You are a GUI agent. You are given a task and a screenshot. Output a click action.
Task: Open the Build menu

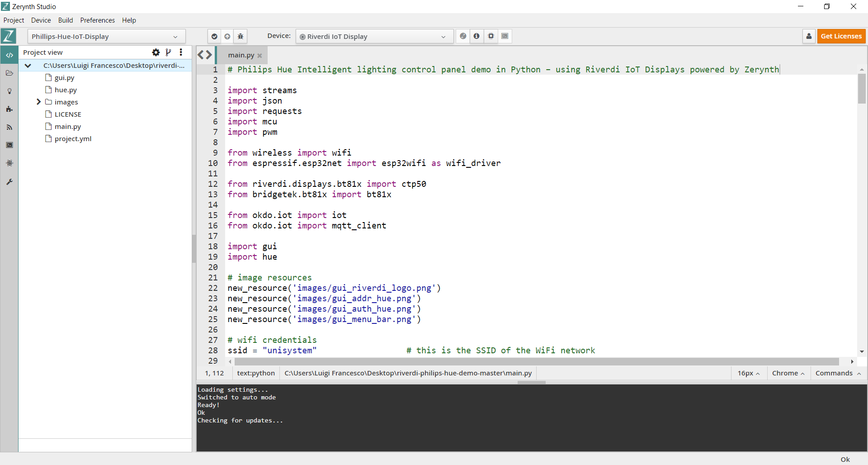point(66,20)
